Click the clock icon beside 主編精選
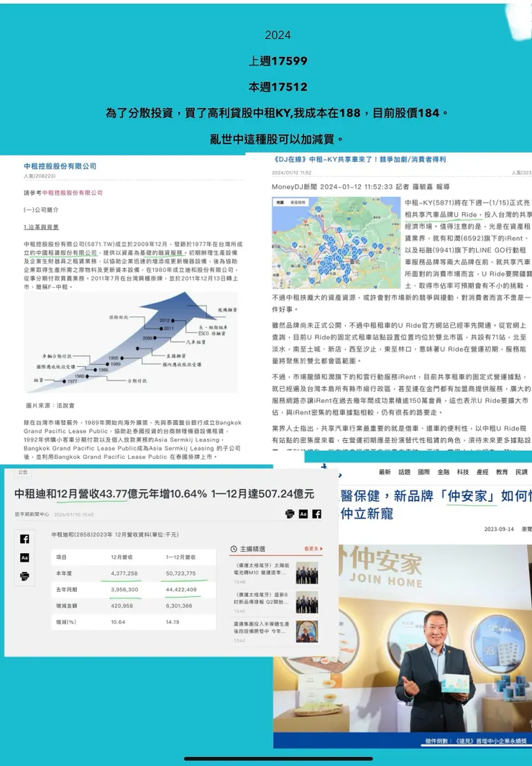 tap(234, 549)
